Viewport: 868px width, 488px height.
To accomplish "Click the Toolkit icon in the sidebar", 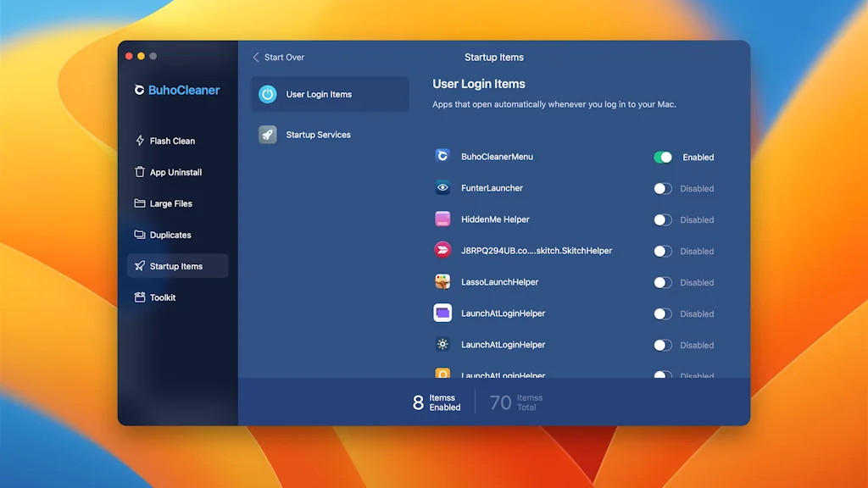I will (139, 297).
